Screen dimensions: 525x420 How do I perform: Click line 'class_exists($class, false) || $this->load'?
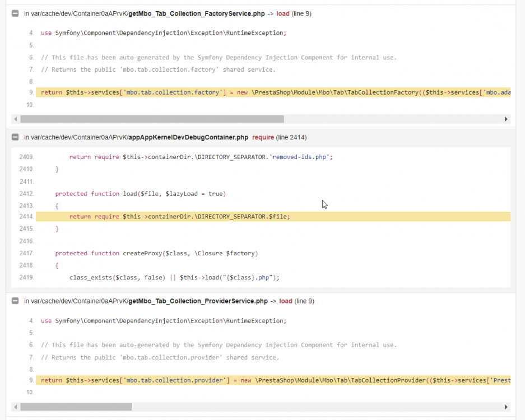click(174, 277)
